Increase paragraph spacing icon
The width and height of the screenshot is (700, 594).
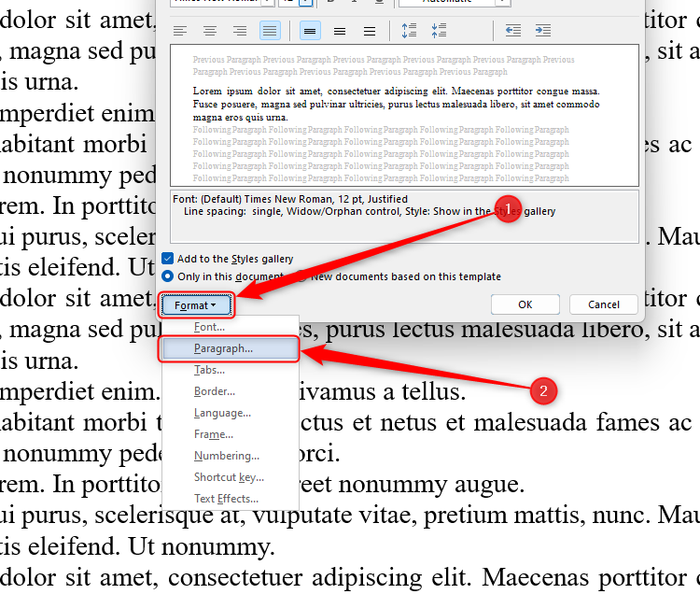coord(409,31)
